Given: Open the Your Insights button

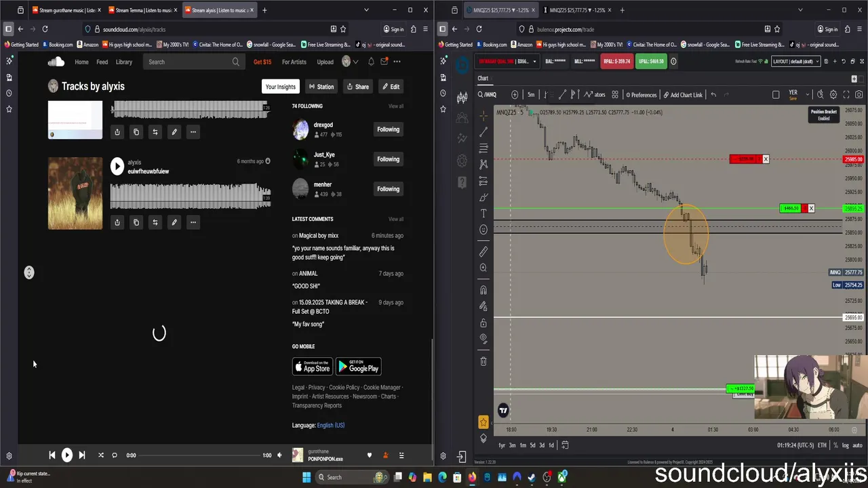Looking at the screenshot, I should 280,87.
